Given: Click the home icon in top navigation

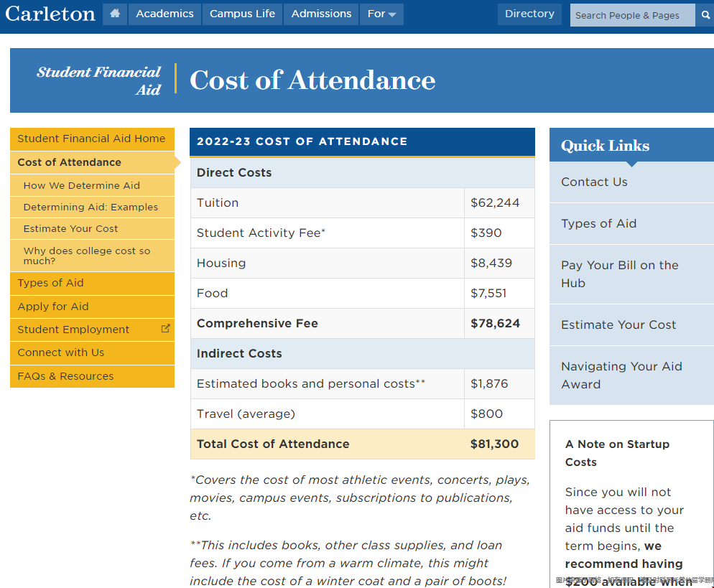Looking at the screenshot, I should point(115,14).
